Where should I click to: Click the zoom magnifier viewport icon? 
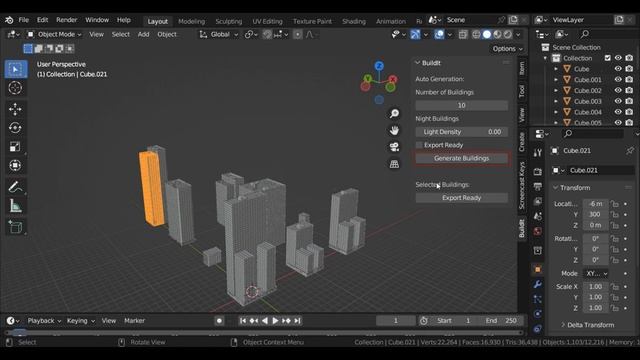point(394,113)
